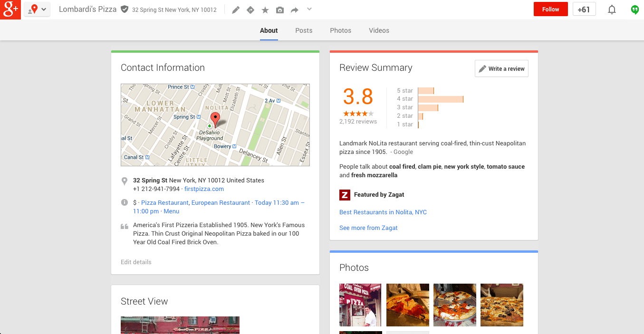
Task: Click the Lombardi's Pizza page title
Action: click(x=87, y=9)
